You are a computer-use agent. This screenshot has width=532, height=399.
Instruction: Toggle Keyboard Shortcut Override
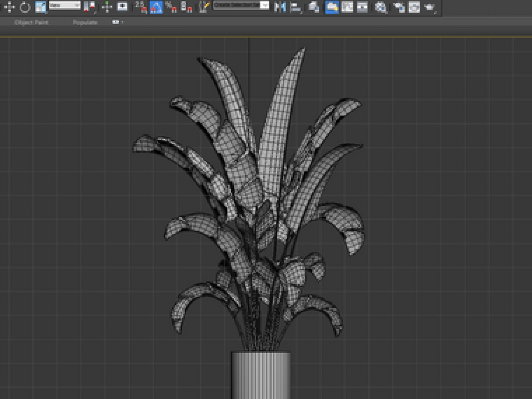coord(122,7)
